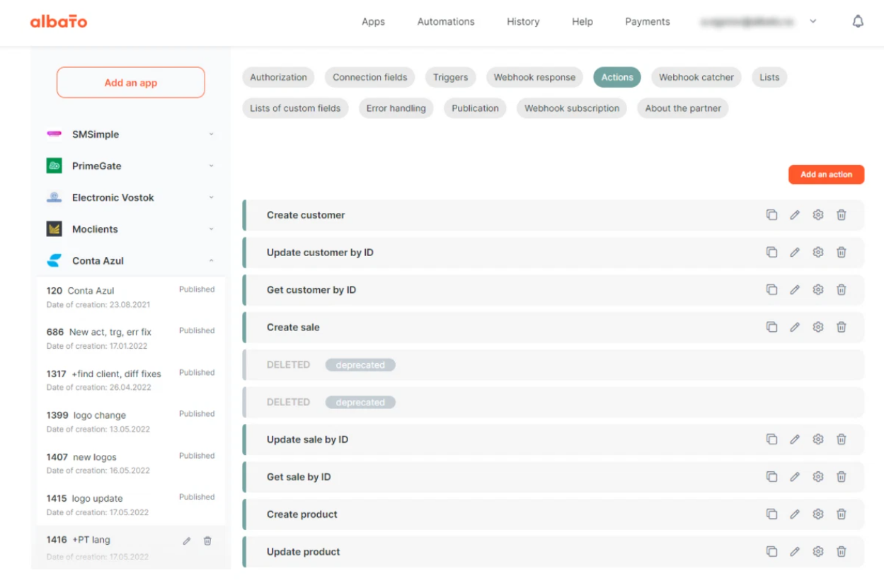The height and width of the screenshot is (588, 884).
Task: Edit version 1416 with pencil icon
Action: (x=186, y=540)
